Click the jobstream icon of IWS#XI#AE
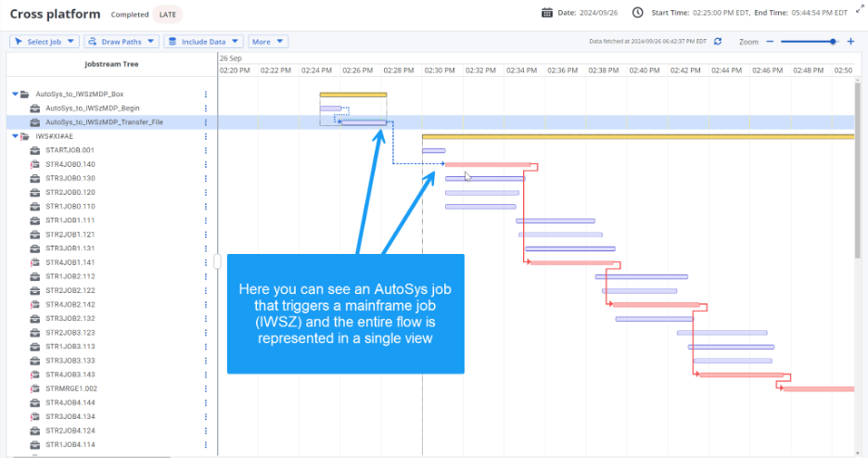Screen dimensions: 868x458 tap(25, 136)
